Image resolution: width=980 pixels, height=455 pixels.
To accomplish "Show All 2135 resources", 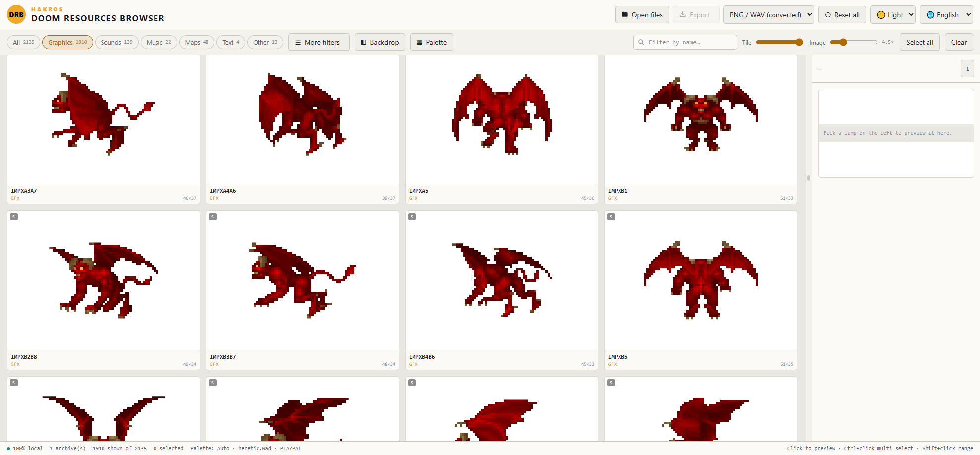I will [23, 42].
